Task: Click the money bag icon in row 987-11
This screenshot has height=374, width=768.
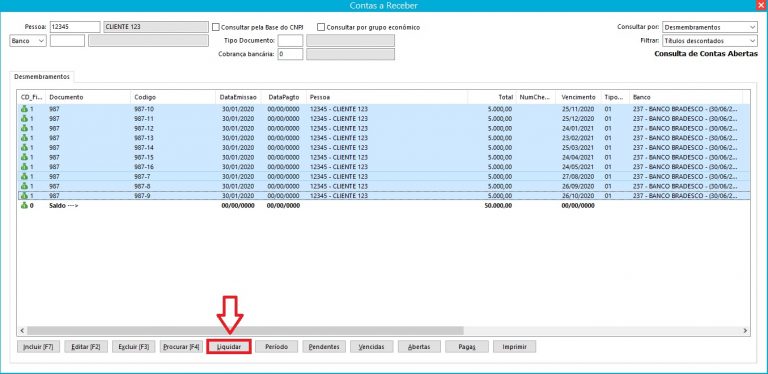Action: pos(24,118)
